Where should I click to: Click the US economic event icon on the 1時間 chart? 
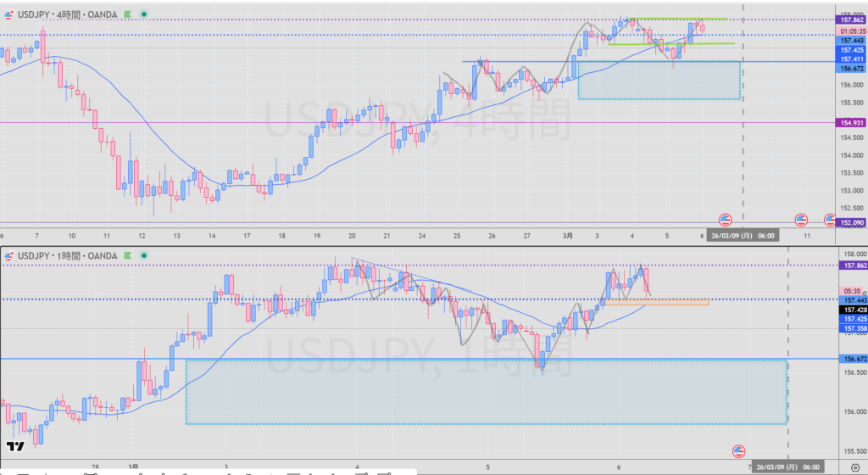click(x=737, y=450)
